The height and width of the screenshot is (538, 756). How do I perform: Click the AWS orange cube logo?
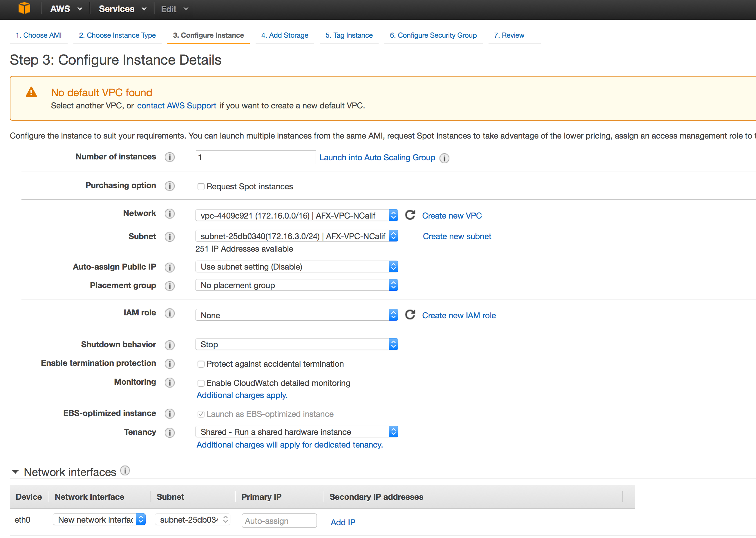[x=24, y=8]
